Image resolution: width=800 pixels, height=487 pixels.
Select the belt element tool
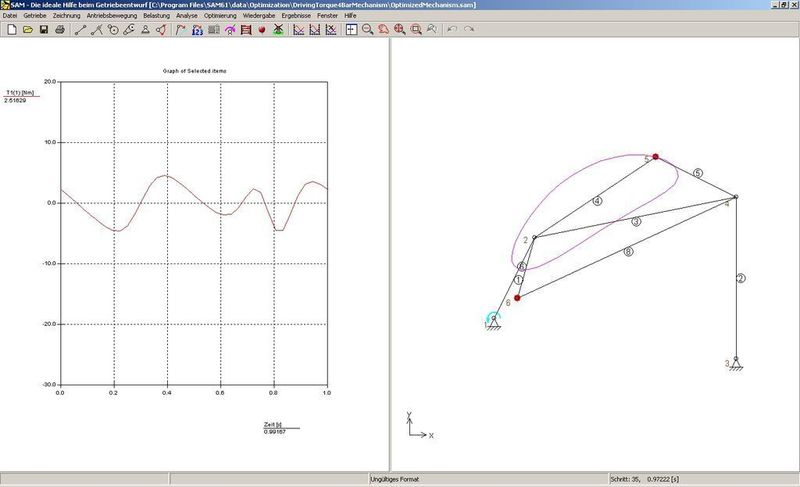coord(129,30)
